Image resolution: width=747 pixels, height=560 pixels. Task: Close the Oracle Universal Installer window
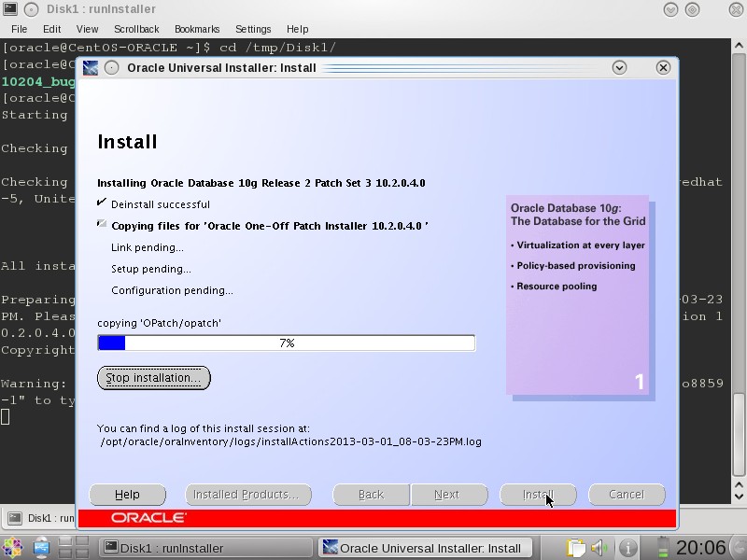click(663, 67)
